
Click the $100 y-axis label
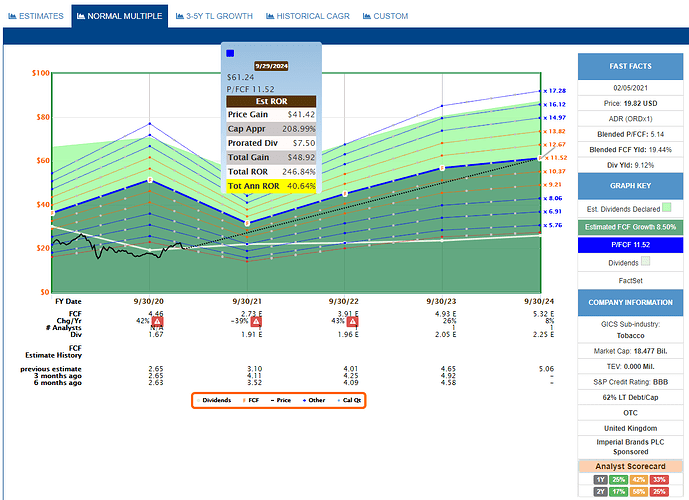click(40, 73)
